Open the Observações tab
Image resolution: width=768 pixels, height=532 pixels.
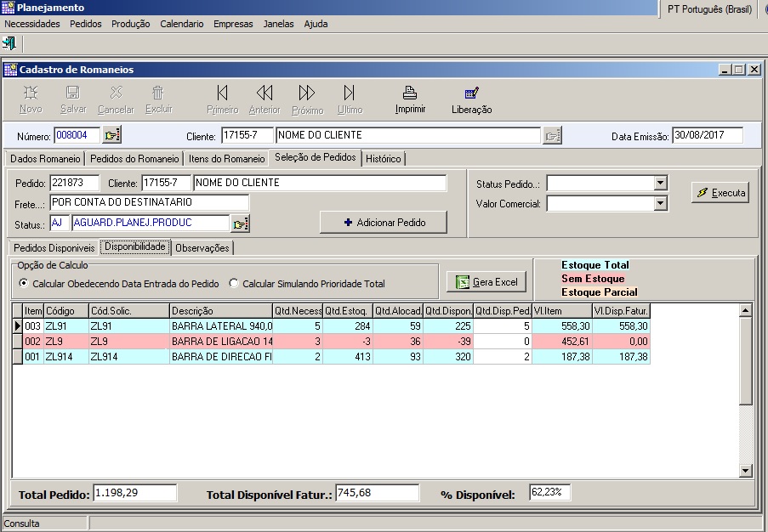point(202,248)
